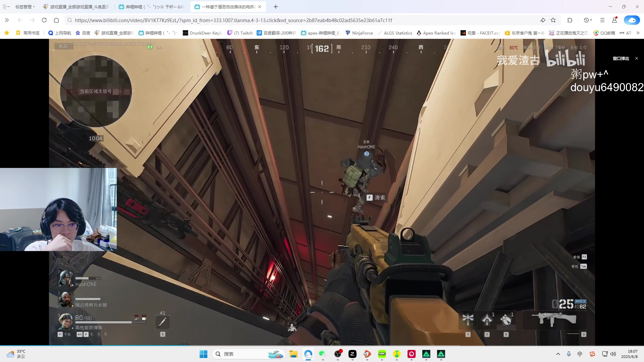Click the knife melee slot icon
The height and width of the screenshot is (362, 644).
(x=163, y=322)
